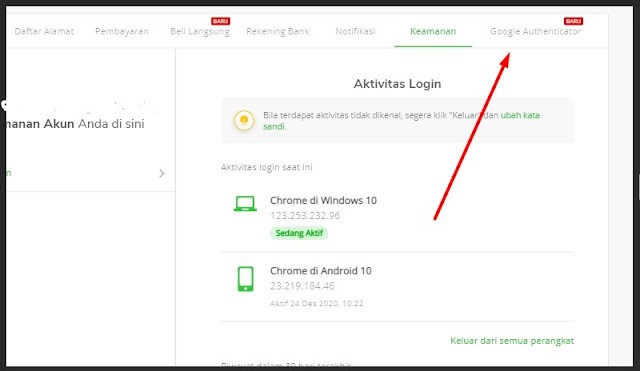Click 'Aktif 24 Des 2020, 10.22' text
Image resolution: width=640 pixels, height=371 pixels.
click(x=316, y=303)
